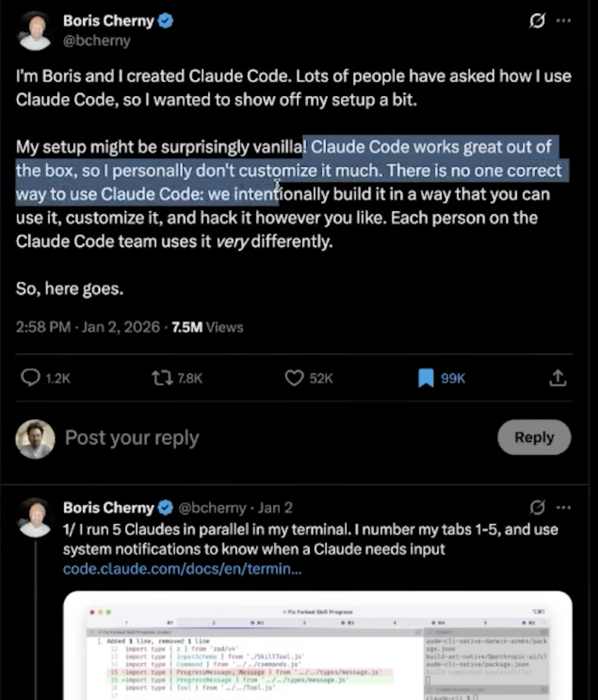This screenshot has height=700, width=598.
Task: Open the @bcherny handle in main post
Action: 97,41
